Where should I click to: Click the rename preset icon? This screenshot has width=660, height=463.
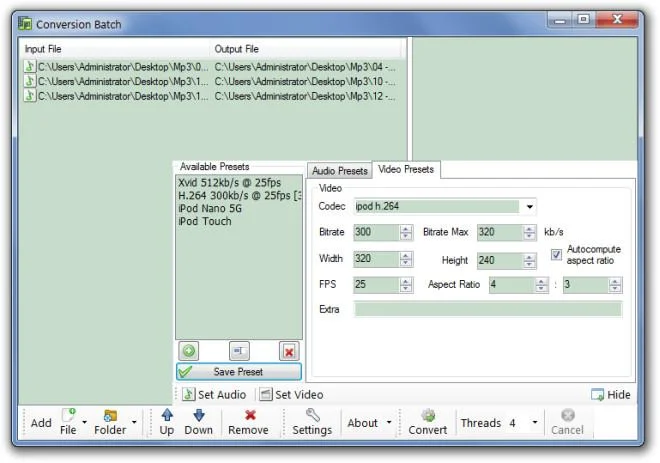tap(239, 351)
